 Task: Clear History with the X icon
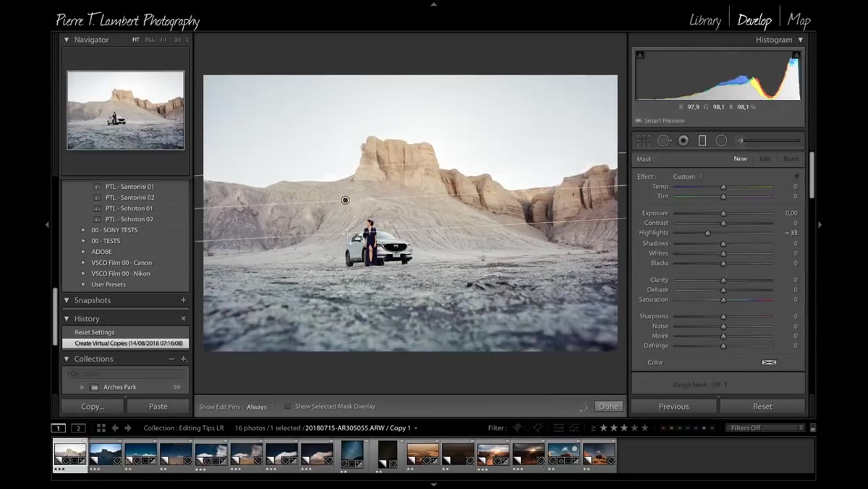183,318
